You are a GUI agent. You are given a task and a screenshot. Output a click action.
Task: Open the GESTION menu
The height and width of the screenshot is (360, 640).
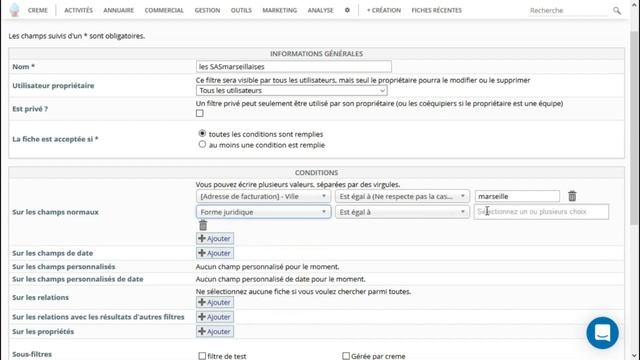pos(207,10)
